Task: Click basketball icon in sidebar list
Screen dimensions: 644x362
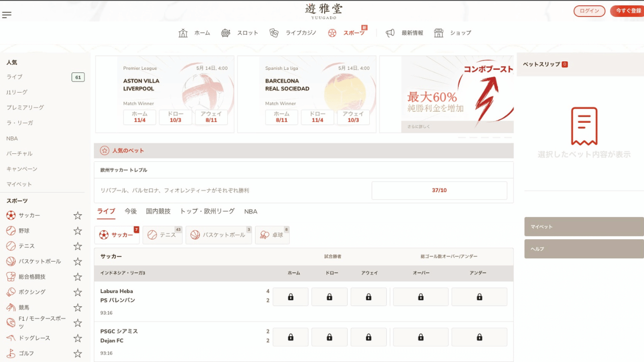Action: click(11, 261)
